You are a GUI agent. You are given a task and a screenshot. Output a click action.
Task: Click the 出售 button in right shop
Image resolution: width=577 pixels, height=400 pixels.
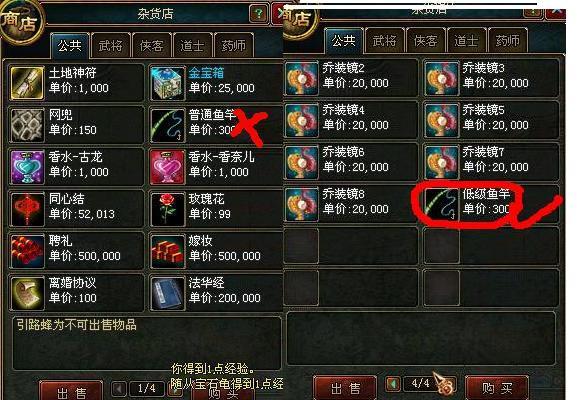[345, 388]
